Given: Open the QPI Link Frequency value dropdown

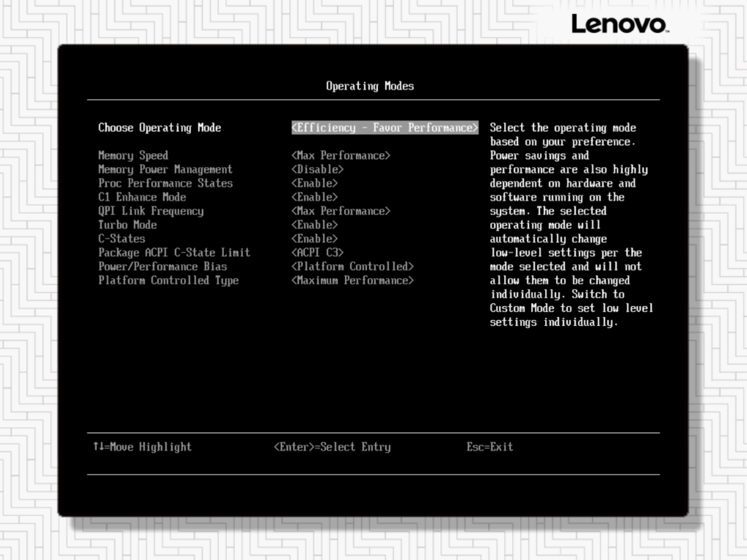Looking at the screenshot, I should click(x=341, y=211).
